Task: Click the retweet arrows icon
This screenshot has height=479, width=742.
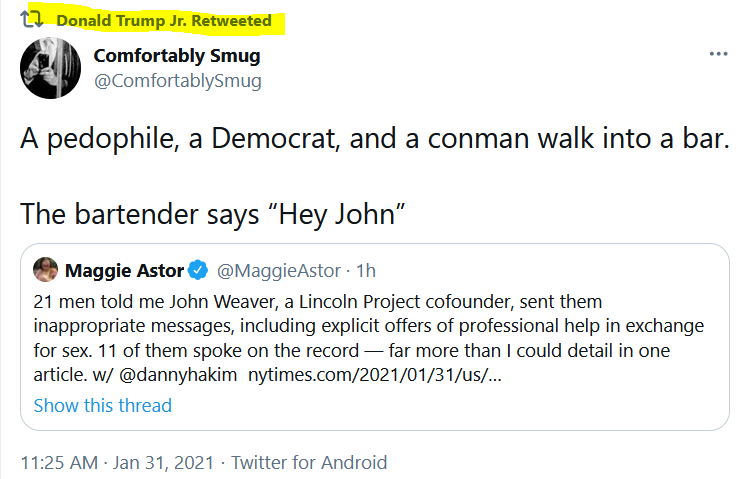Action: 32,19
